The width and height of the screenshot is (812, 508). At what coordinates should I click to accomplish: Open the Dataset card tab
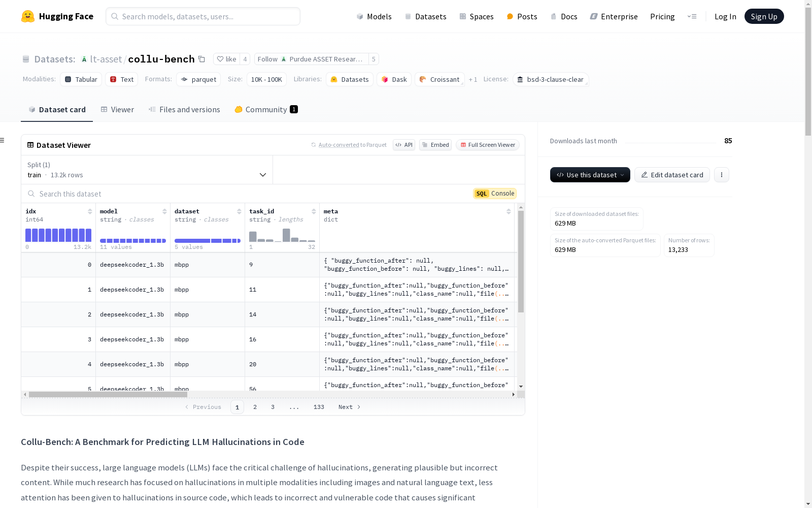click(57, 110)
